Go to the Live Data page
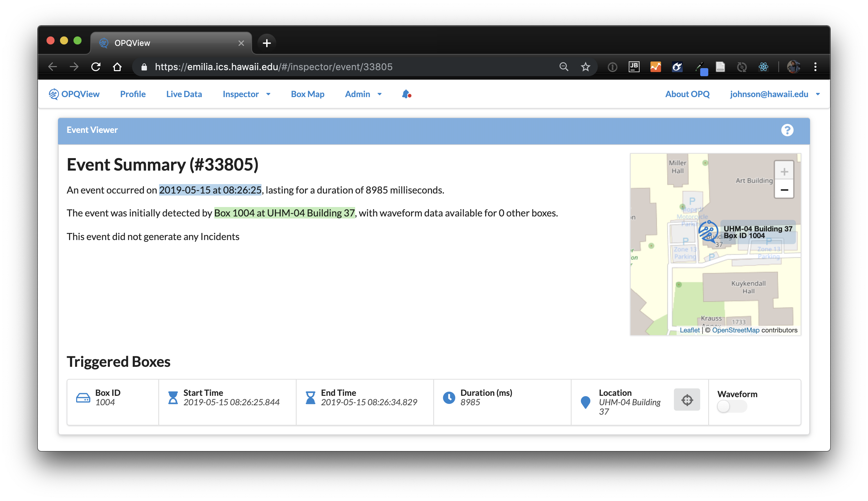868x501 pixels. [184, 94]
